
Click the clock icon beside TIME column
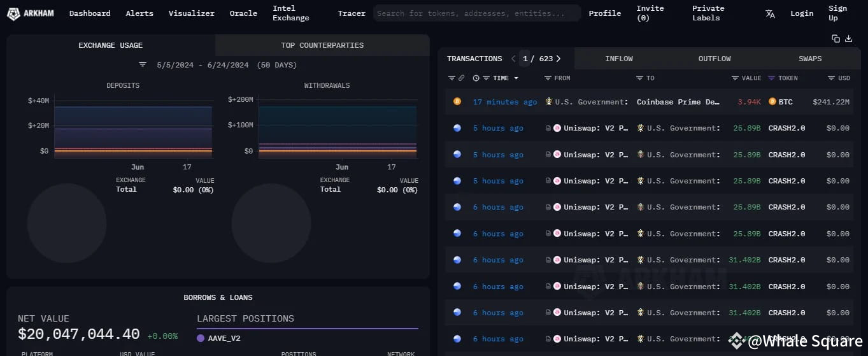click(x=476, y=78)
